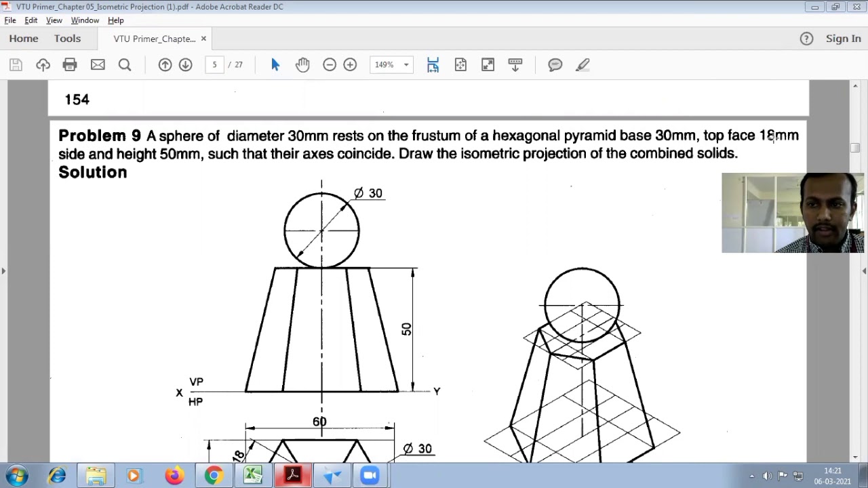Go to previous page arrow

[x=165, y=64]
